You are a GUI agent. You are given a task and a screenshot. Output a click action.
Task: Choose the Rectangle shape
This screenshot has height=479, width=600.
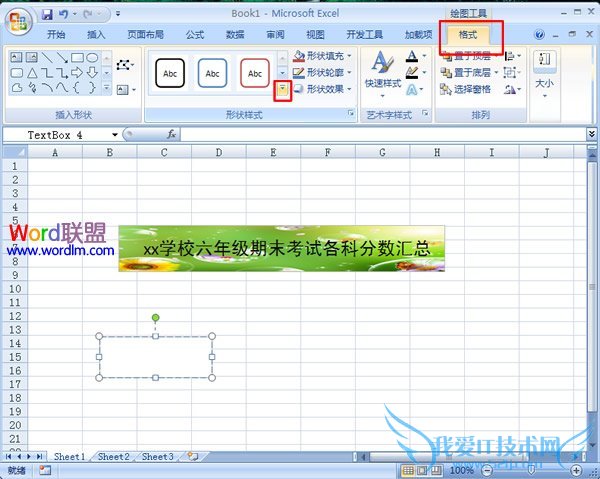pos(77,57)
